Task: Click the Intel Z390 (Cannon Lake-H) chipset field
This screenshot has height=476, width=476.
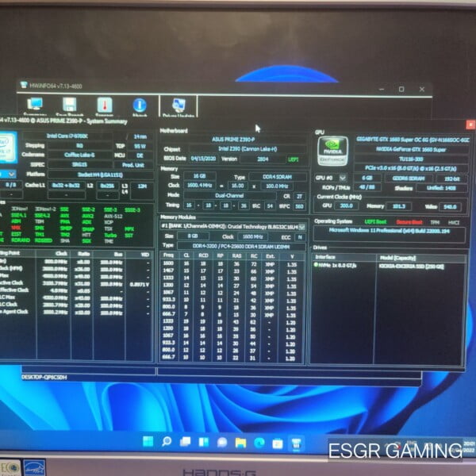Action: coord(247,149)
